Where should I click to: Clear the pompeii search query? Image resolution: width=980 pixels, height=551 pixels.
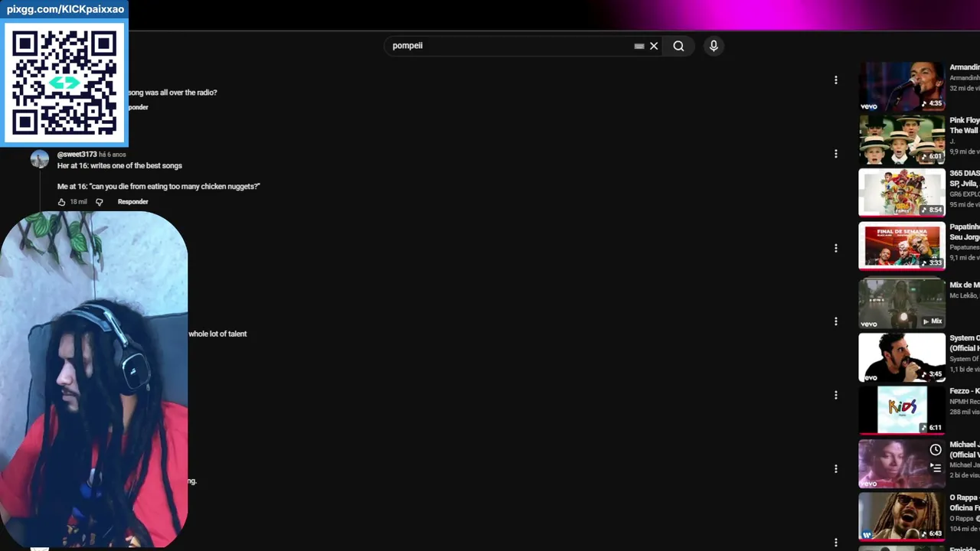tap(654, 46)
